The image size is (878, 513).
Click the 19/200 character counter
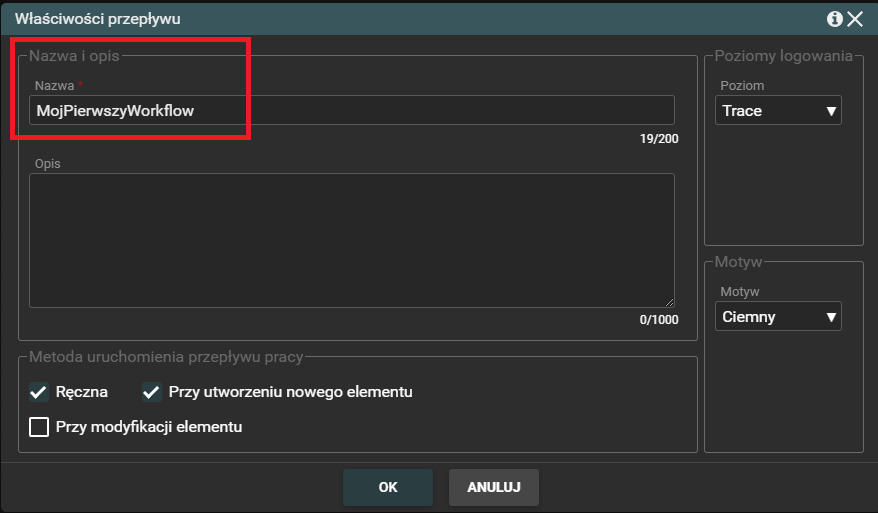[x=659, y=139]
